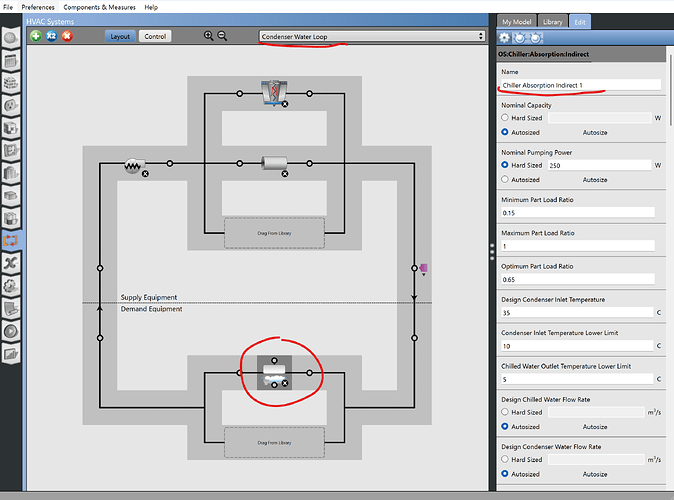
Task: Click the Minimum Part Load Ratio field
Action: coord(578,212)
